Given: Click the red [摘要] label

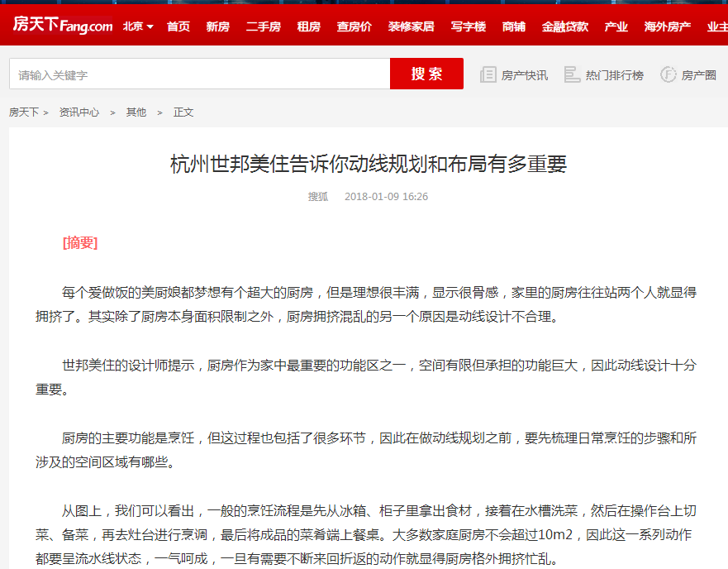Looking at the screenshot, I should pos(80,242).
